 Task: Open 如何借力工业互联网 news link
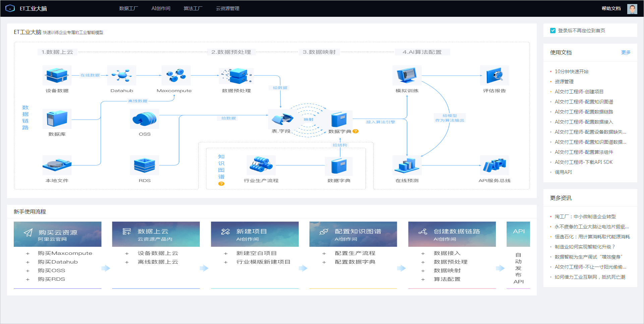590,277
